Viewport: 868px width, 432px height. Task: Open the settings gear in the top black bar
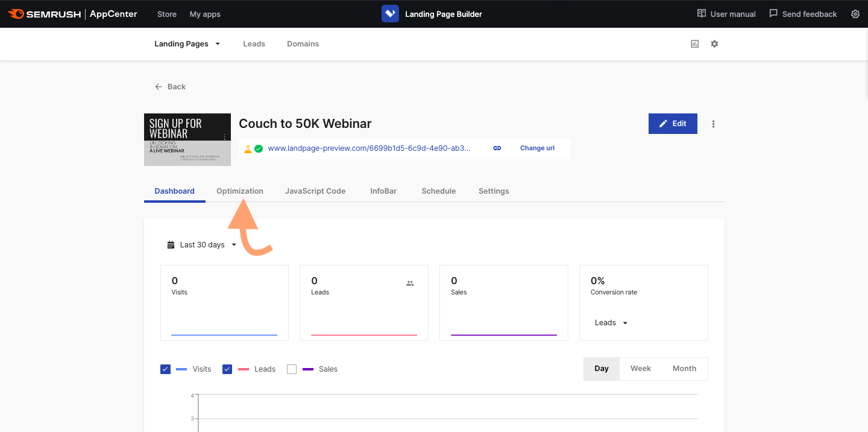[x=855, y=13]
